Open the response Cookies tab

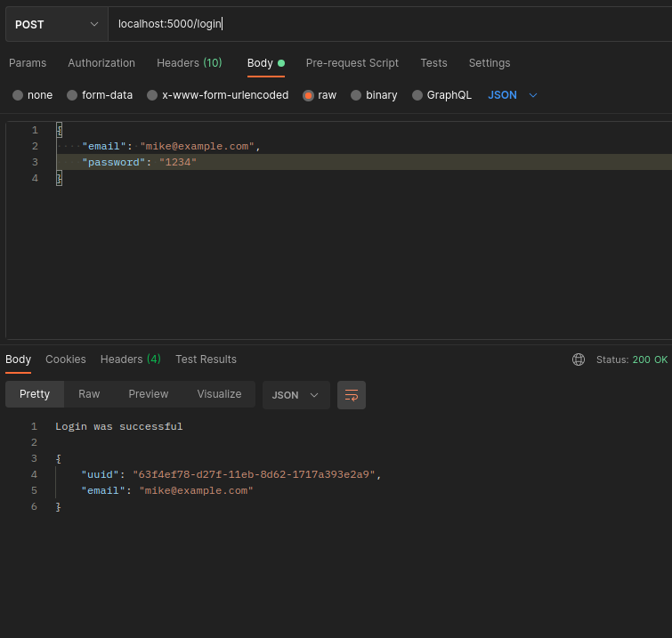[66, 359]
